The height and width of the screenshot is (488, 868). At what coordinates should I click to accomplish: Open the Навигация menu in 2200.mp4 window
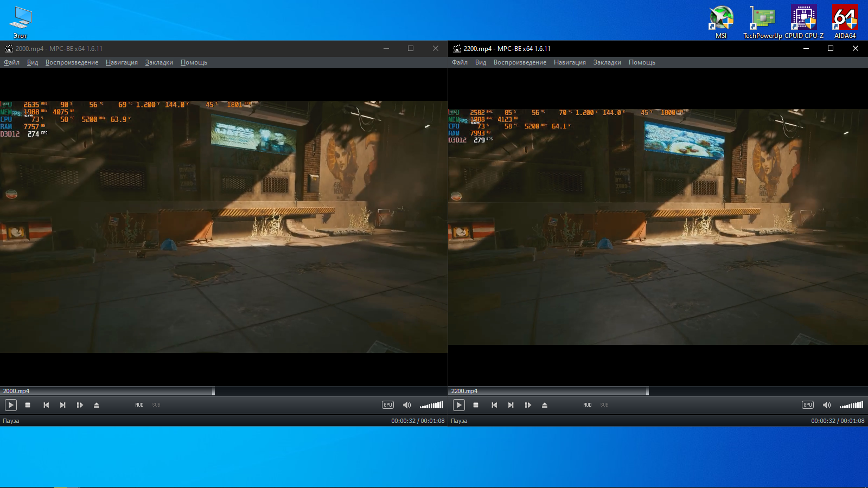[570, 62]
